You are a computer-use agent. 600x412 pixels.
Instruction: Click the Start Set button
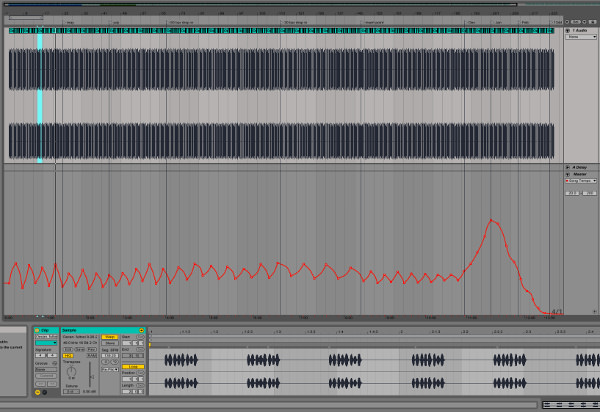pyautogui.click(x=140, y=337)
